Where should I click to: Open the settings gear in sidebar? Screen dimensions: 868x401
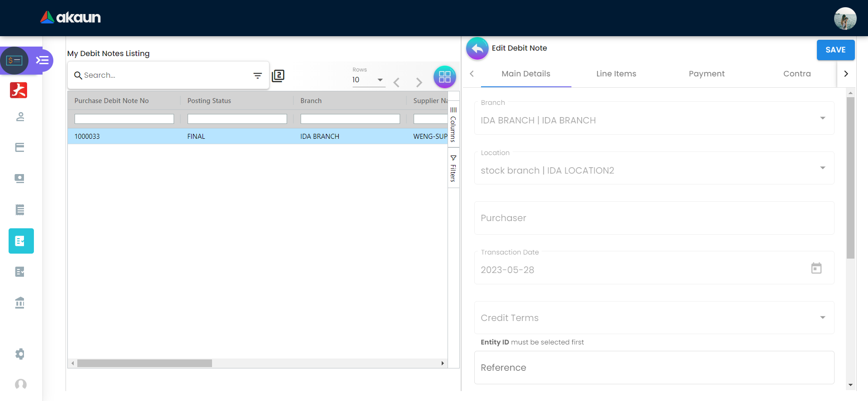click(x=20, y=354)
